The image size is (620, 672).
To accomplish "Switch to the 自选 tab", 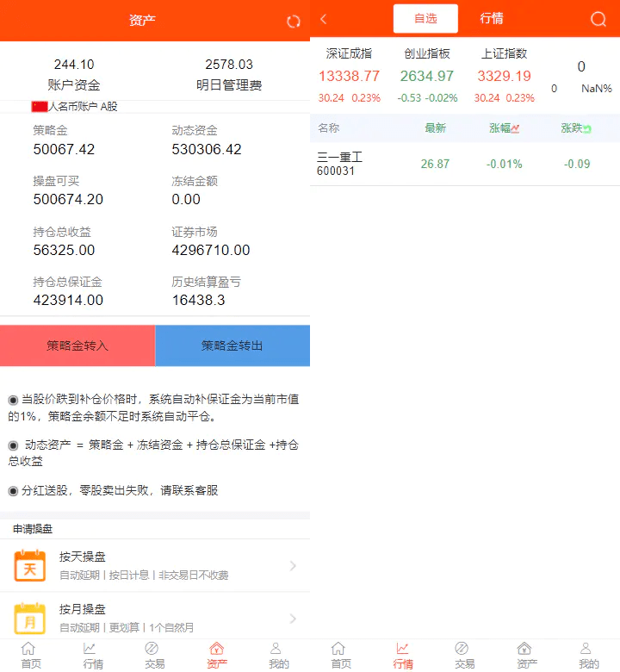I will pyautogui.click(x=425, y=19).
